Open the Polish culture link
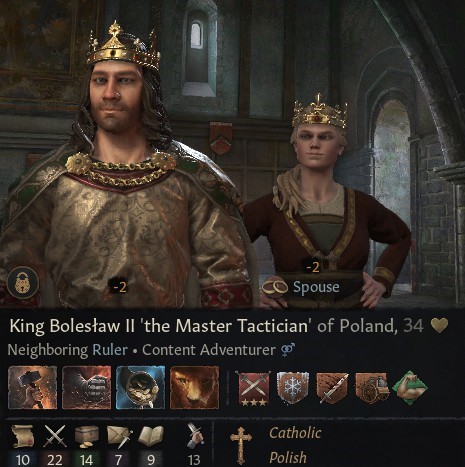This screenshot has height=467, width=465. (288, 457)
